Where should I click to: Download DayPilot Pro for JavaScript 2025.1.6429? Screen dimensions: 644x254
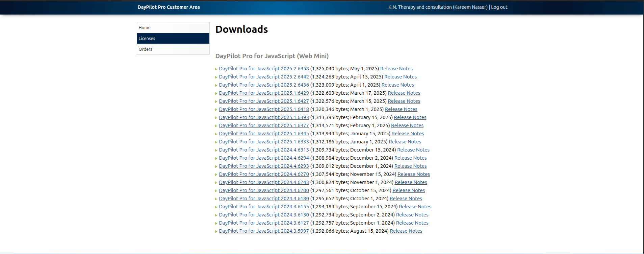(x=264, y=93)
